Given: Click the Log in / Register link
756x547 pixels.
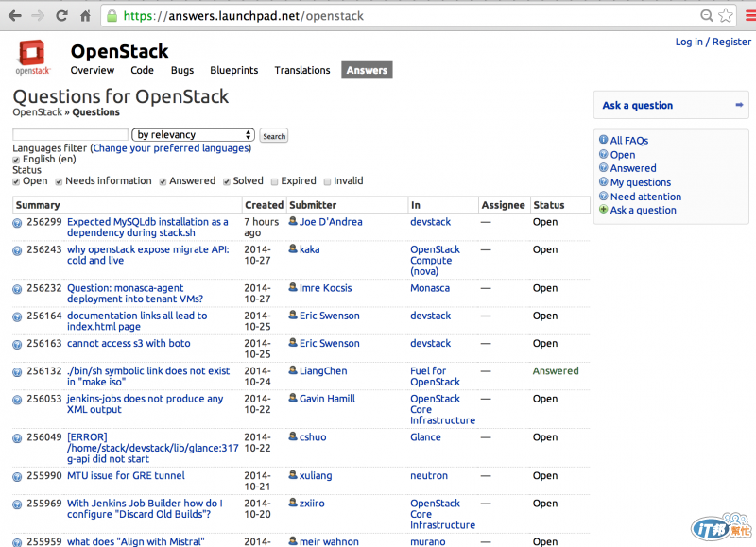Looking at the screenshot, I should click(713, 42).
